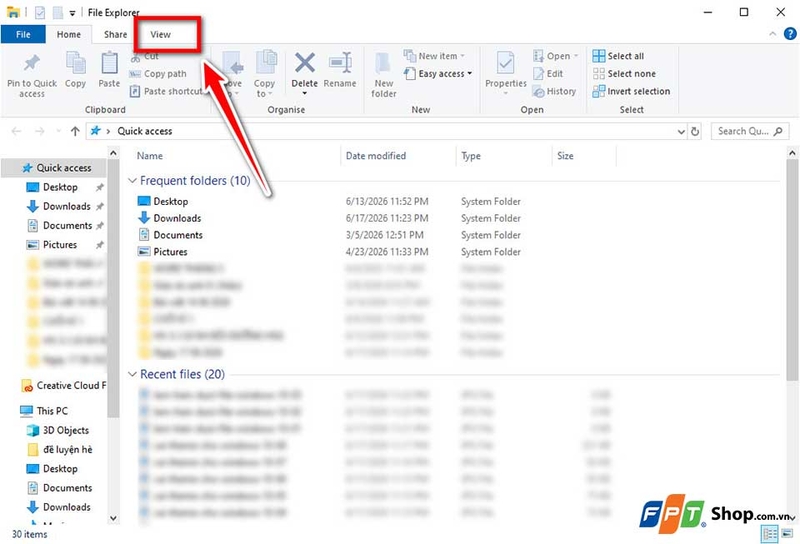Switch to the Home ribbon tab

[x=68, y=34]
